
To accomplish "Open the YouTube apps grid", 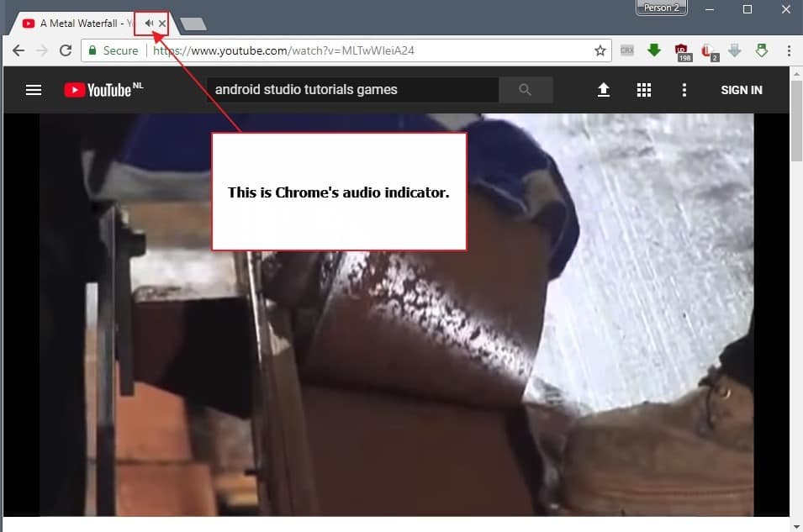I will tap(644, 90).
